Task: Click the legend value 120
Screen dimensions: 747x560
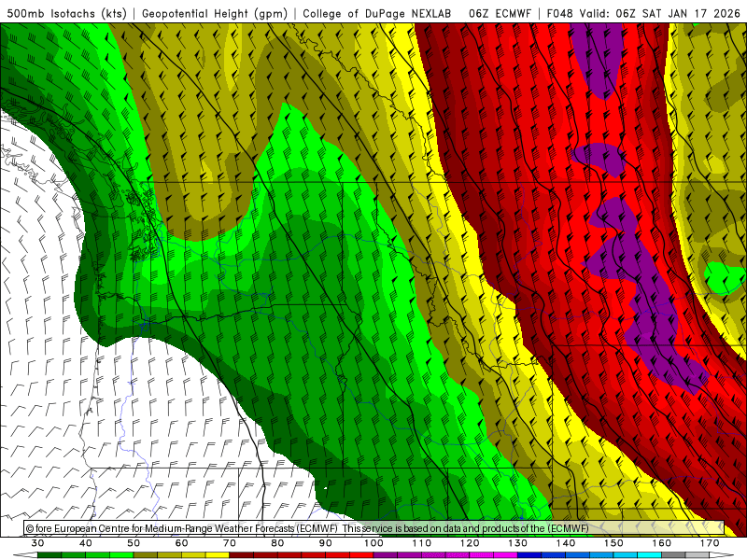Action: click(470, 543)
